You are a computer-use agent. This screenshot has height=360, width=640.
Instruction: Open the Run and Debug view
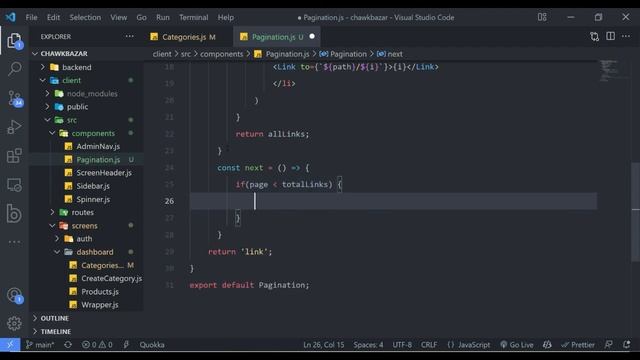tap(14, 127)
